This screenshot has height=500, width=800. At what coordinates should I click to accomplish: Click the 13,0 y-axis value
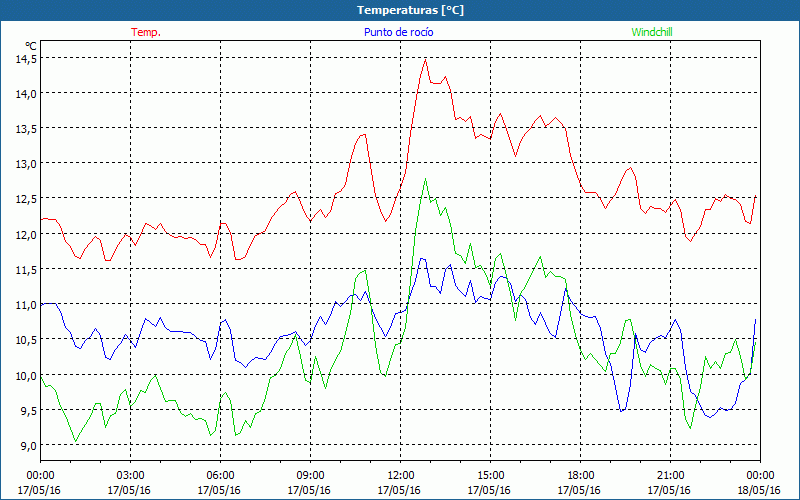pos(27,164)
